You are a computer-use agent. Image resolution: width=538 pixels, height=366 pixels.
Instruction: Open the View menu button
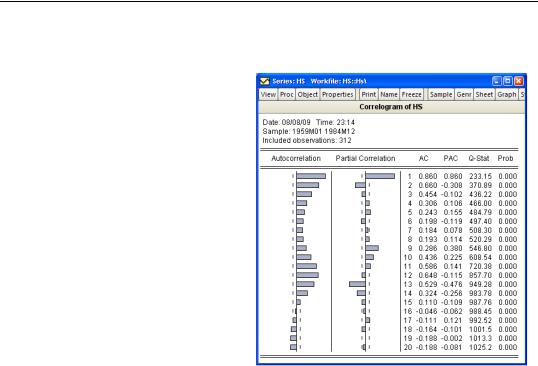[x=268, y=94]
